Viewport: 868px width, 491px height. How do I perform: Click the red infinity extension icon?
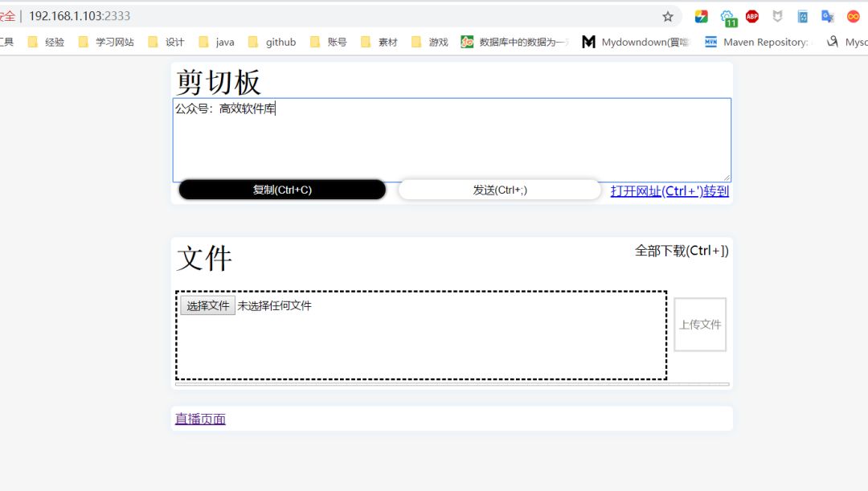pyautogui.click(x=853, y=15)
